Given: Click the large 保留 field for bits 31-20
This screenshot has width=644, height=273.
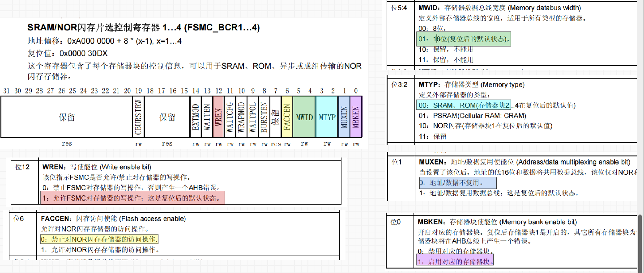Looking at the screenshot, I should [67, 117].
